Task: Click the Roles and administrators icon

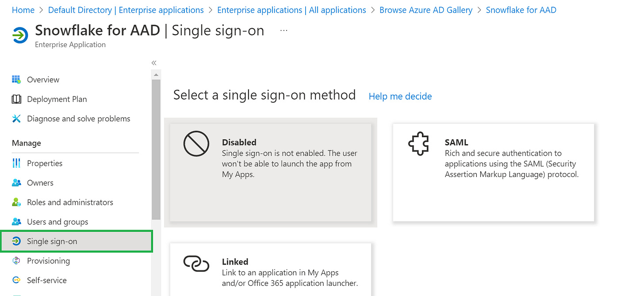Action: (x=16, y=202)
